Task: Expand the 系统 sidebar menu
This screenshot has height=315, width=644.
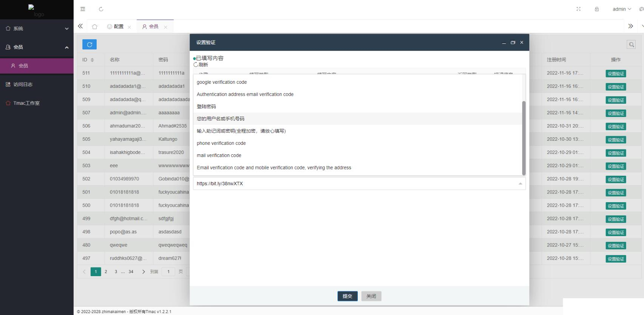Action: tap(37, 28)
